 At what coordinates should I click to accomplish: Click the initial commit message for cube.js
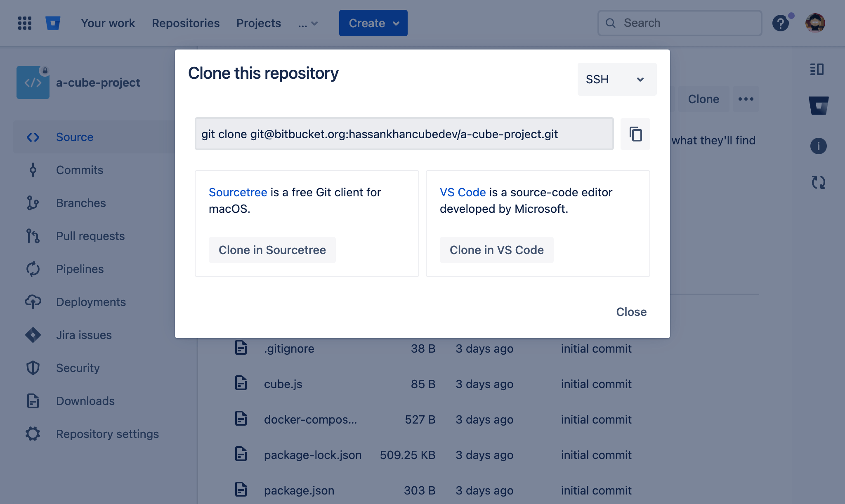596,384
